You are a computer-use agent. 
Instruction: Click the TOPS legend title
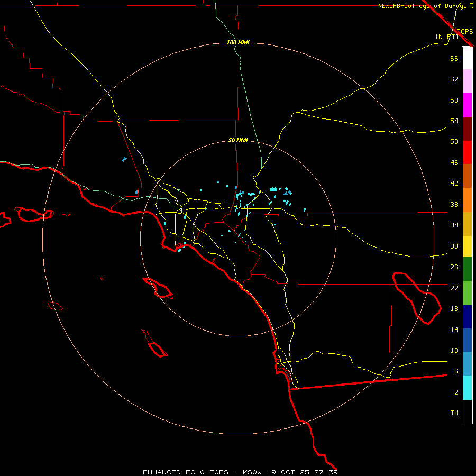coord(465,31)
